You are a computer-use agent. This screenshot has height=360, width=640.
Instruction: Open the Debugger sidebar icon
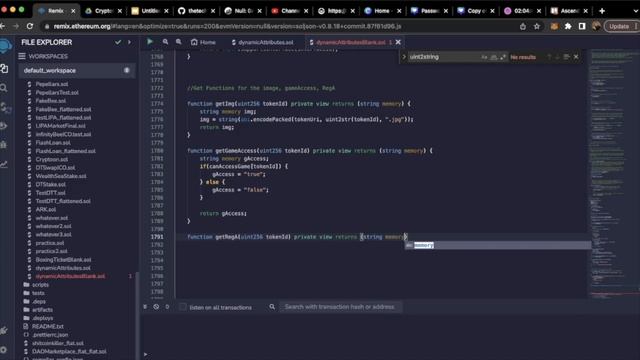(x=4, y=144)
